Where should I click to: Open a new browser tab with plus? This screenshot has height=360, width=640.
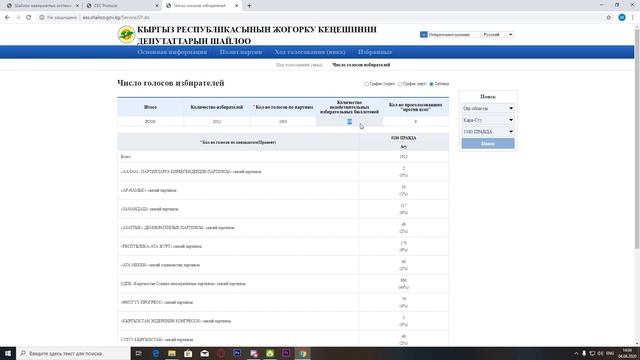(x=249, y=6)
